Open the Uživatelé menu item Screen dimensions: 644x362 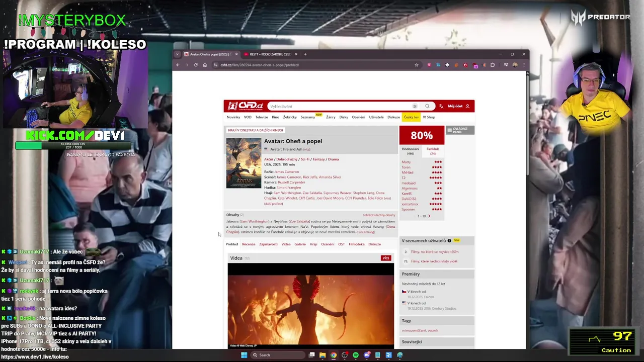click(376, 117)
